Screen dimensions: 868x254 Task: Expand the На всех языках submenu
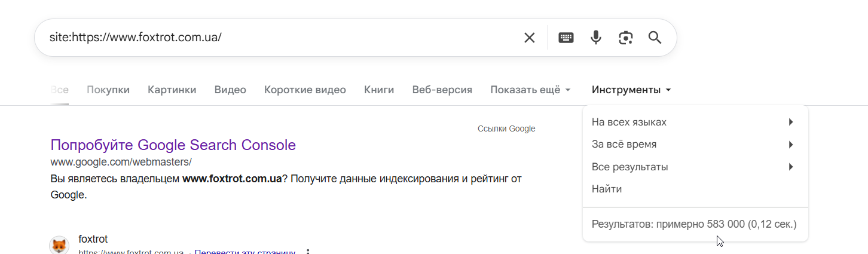695,122
